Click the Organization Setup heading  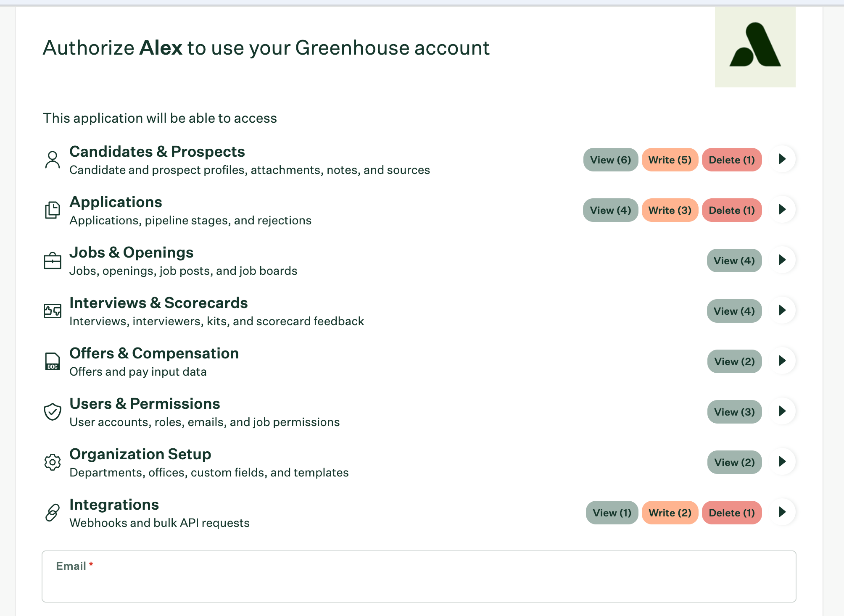coord(140,454)
